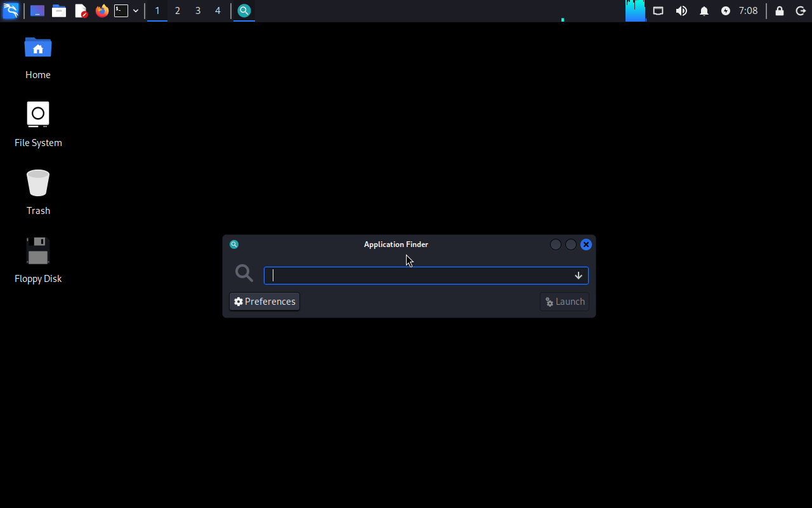Click the Show Desktop panel icon

(x=37, y=11)
